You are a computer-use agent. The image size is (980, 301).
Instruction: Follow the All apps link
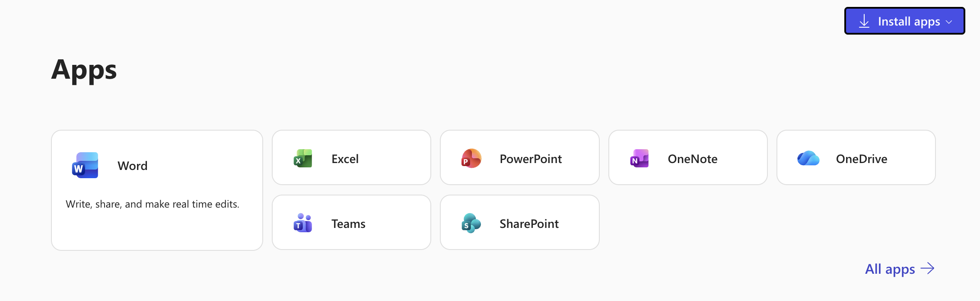pyautogui.click(x=890, y=269)
